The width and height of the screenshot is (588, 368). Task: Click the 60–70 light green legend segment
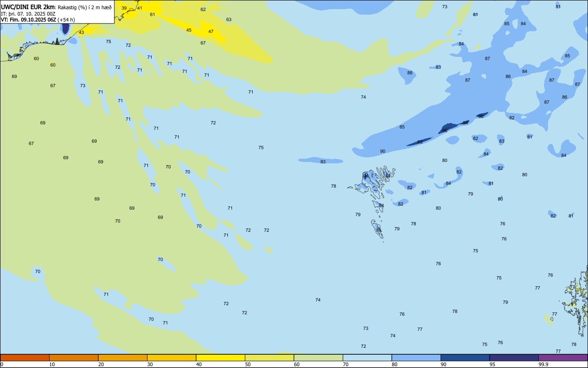[318, 357]
